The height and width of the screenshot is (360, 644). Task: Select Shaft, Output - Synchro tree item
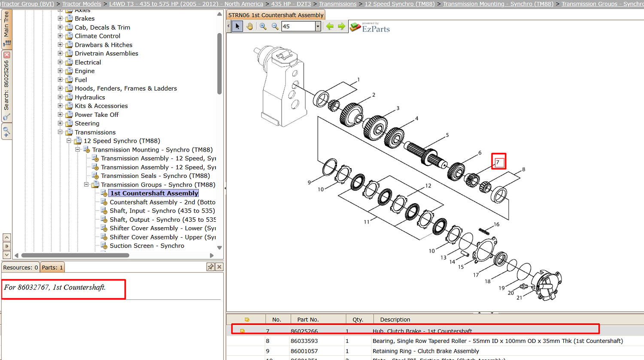click(x=163, y=220)
